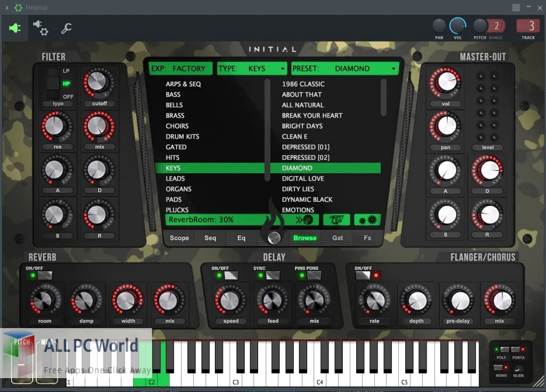Switch to the Seq tab
This screenshot has width=546, height=392.
[210, 238]
